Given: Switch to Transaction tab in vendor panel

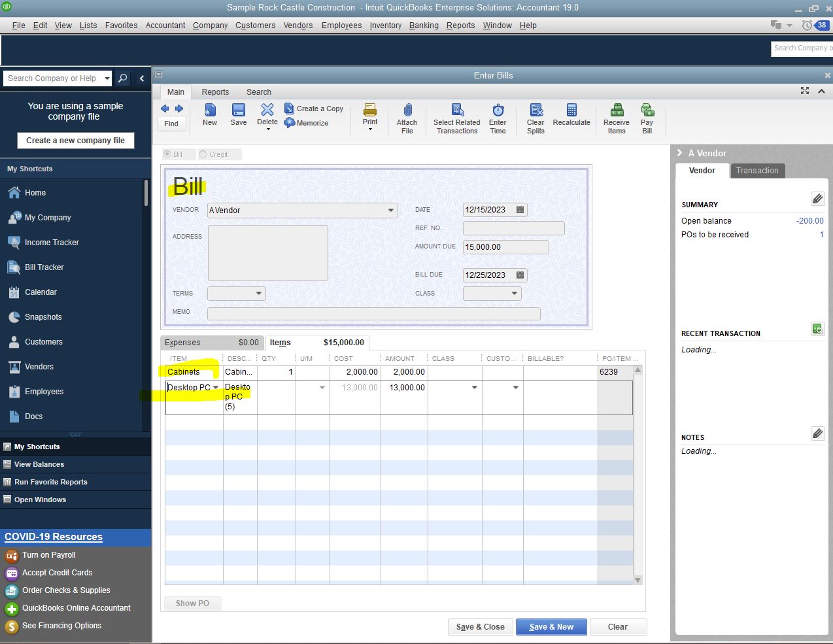Looking at the screenshot, I should [757, 171].
